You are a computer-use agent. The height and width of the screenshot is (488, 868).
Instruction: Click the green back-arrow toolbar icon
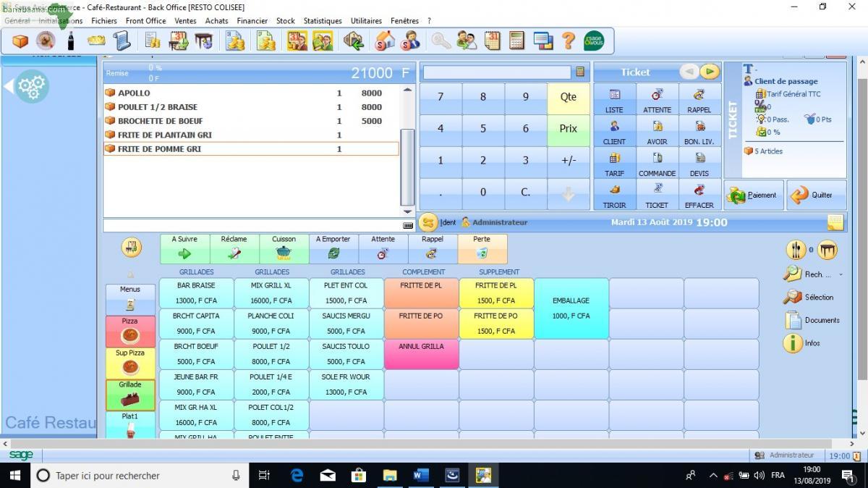[353, 41]
